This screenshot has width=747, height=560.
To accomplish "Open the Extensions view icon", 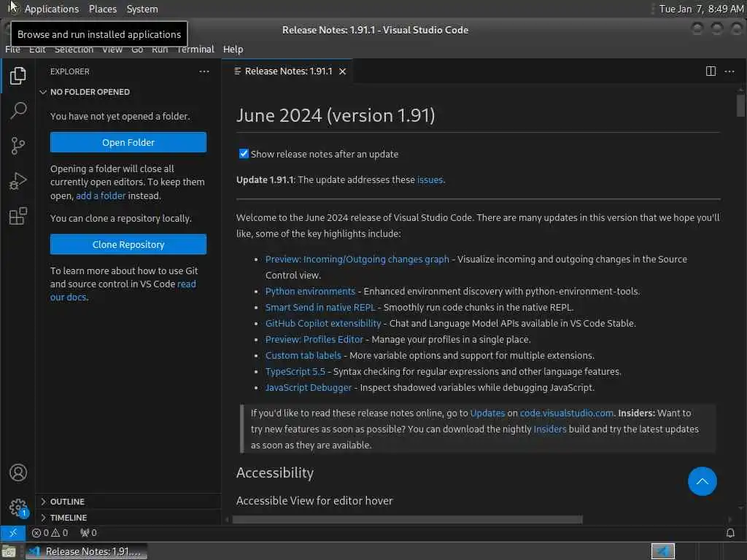I will (x=18, y=216).
